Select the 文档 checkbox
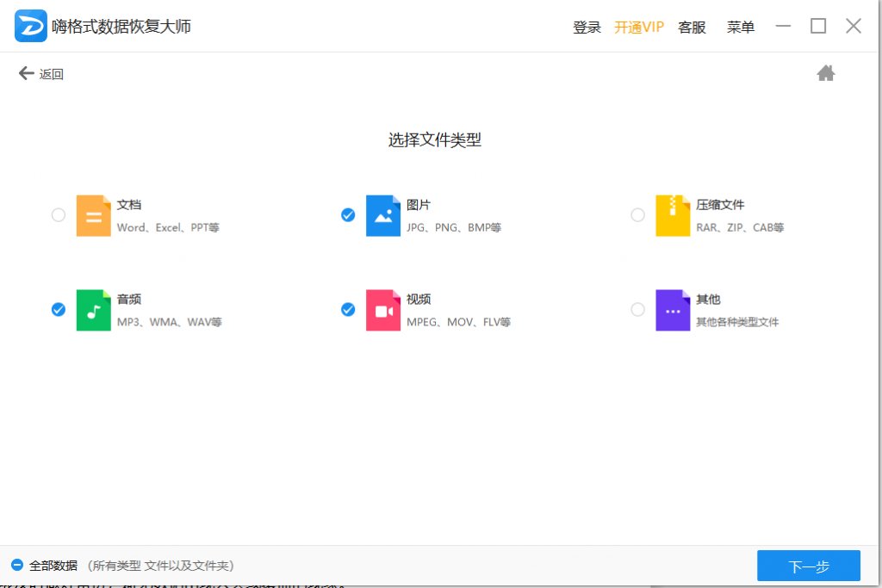Screen dimensions: 882x588 point(58,215)
